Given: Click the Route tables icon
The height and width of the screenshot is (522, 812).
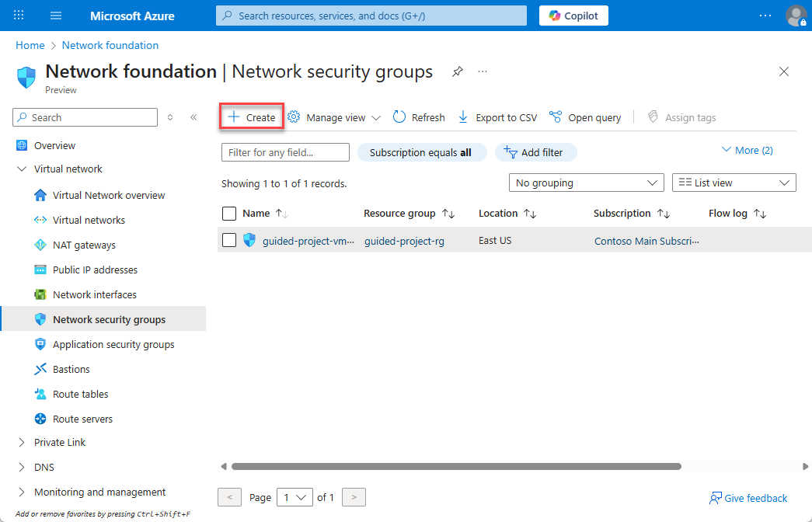Looking at the screenshot, I should pyautogui.click(x=40, y=394).
